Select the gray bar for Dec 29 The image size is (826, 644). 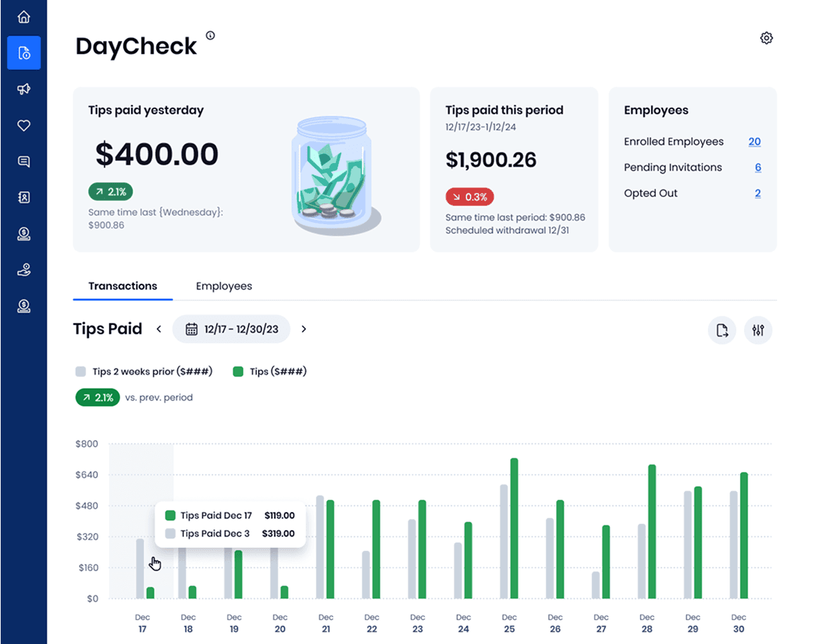click(687, 545)
